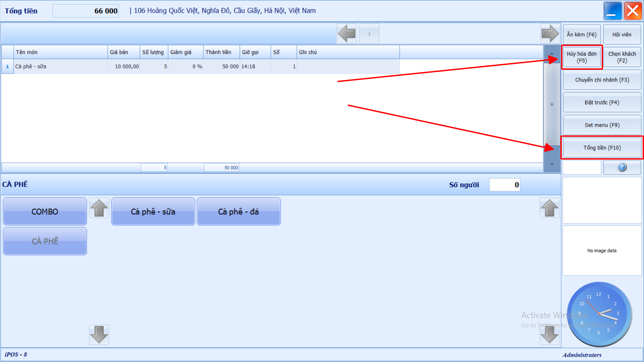The width and height of the screenshot is (644, 362).
Task: Select Cà phê - sữa order row
Action: [x=60, y=66]
